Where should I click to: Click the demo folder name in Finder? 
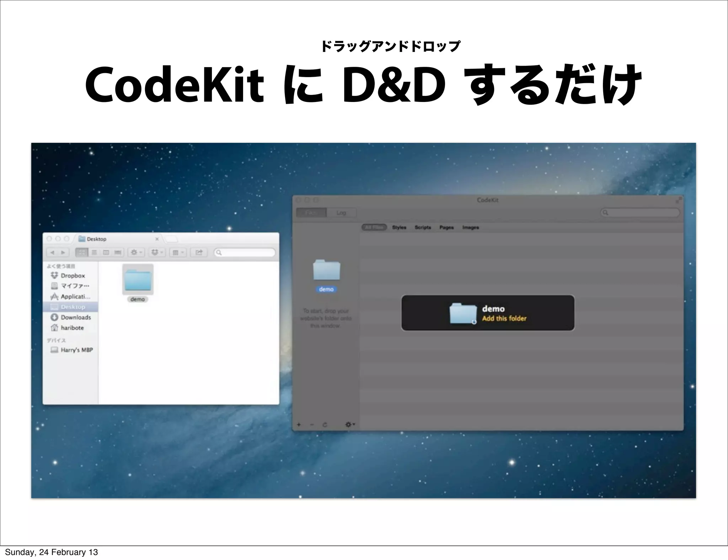point(138,299)
